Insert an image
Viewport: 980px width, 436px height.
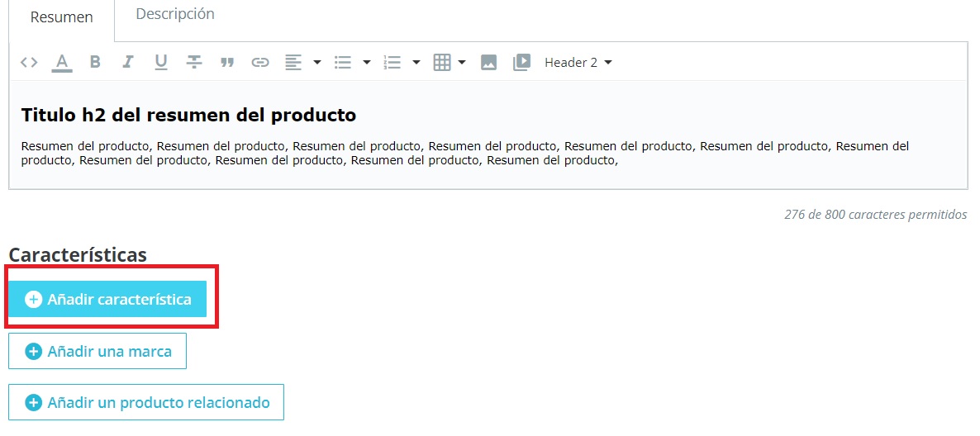point(488,62)
